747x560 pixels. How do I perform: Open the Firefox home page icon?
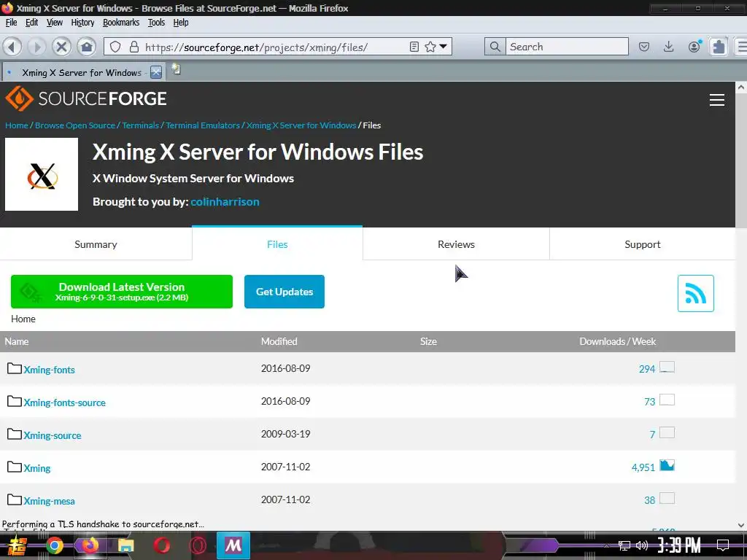tap(87, 47)
